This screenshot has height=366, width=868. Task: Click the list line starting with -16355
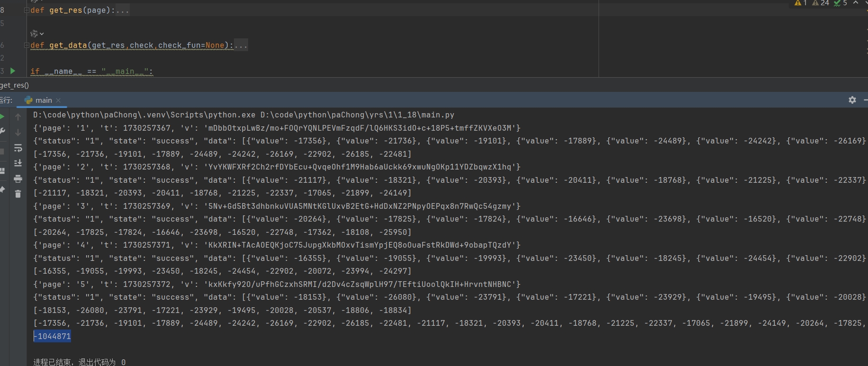point(222,271)
